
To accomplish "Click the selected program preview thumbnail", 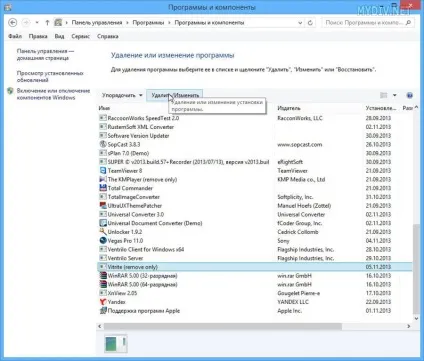I will [x=116, y=344].
